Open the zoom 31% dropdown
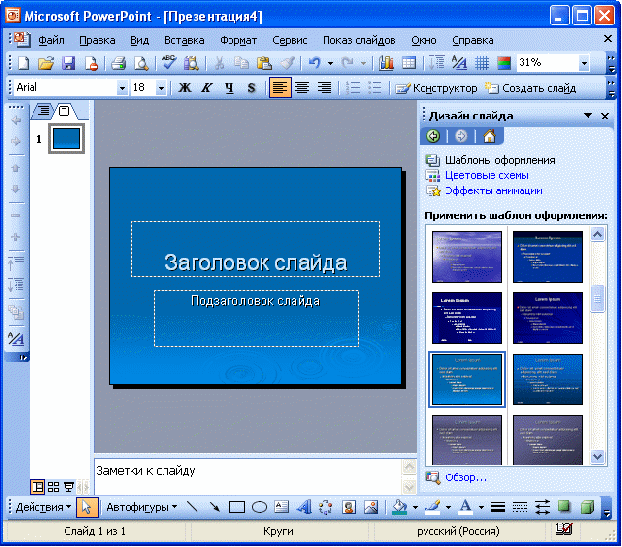Viewport: 622px width, 547px height. click(584, 63)
